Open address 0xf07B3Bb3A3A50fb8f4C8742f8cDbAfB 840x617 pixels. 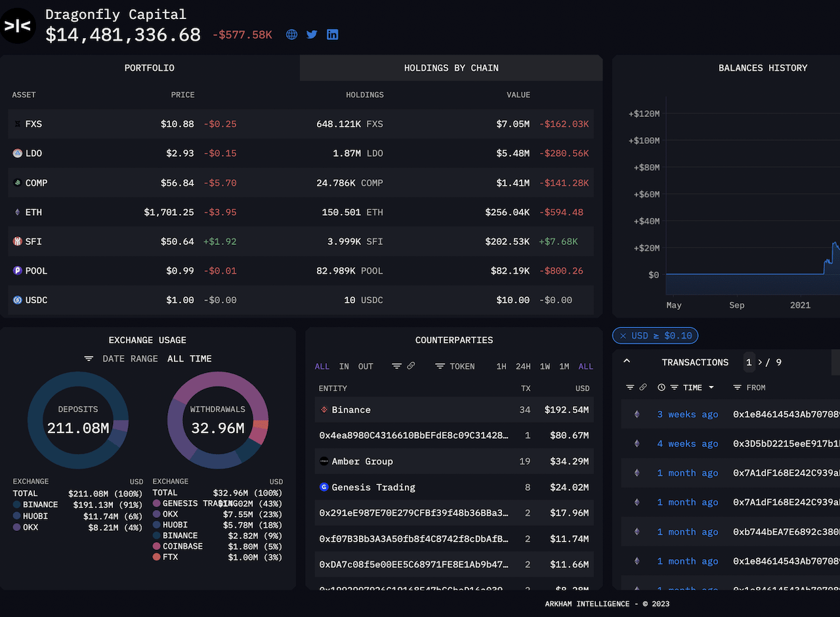coord(414,539)
